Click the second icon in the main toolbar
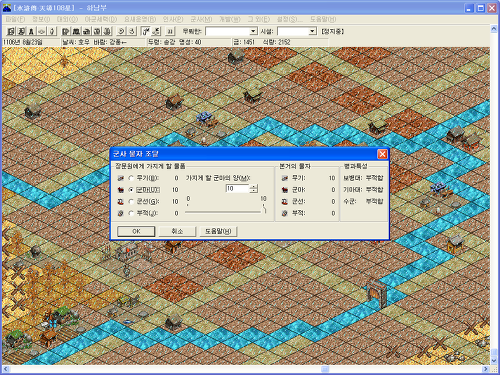 [21, 31]
